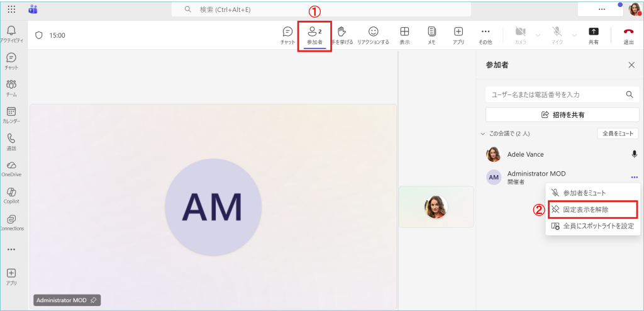Expand the microphone options dropdown arrow
The width and height of the screenshot is (644, 311).
[574, 35]
